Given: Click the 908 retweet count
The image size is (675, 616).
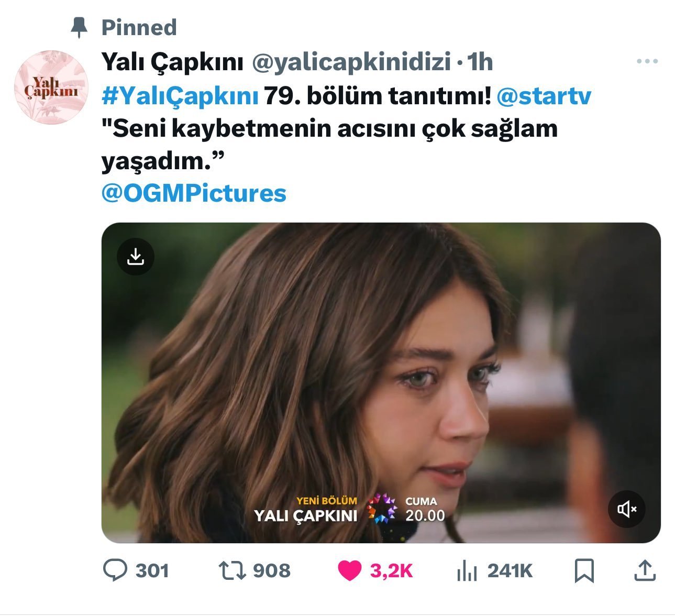Looking at the screenshot, I should 271,570.
